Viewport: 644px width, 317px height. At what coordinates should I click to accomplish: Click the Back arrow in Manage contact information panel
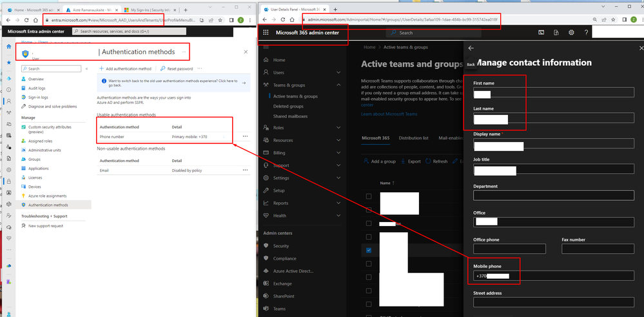click(471, 48)
